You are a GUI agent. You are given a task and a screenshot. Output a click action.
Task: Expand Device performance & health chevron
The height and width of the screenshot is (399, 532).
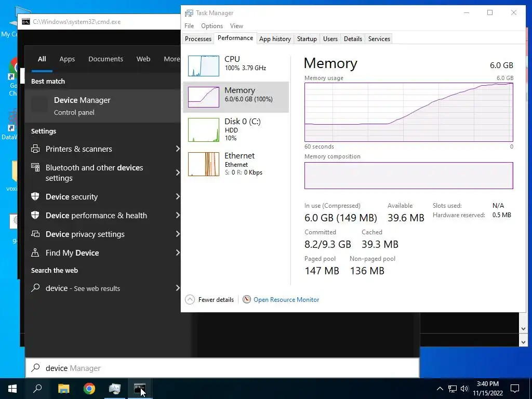178,215
